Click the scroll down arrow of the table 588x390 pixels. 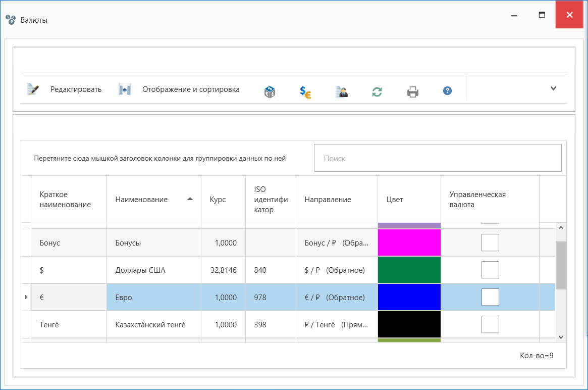[x=561, y=336]
